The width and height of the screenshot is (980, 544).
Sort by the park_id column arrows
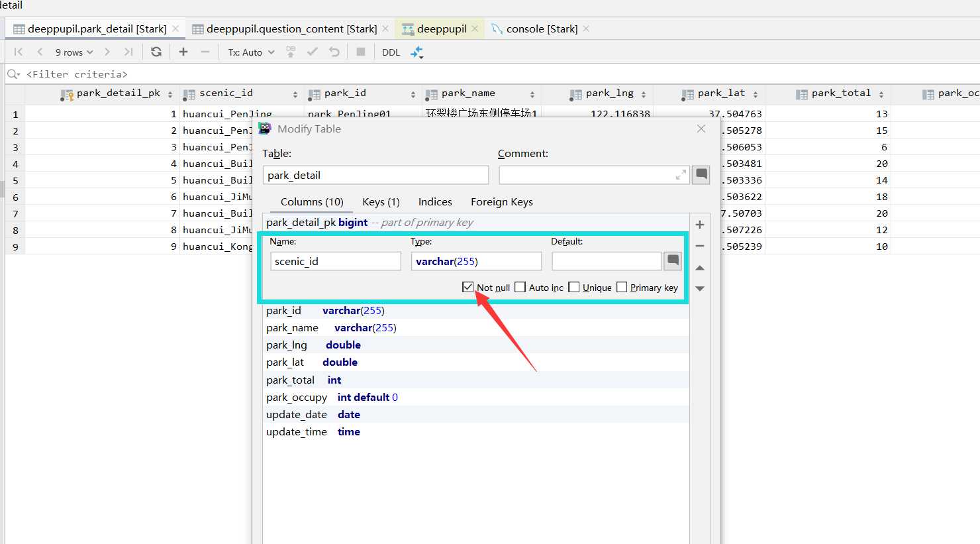pos(413,94)
